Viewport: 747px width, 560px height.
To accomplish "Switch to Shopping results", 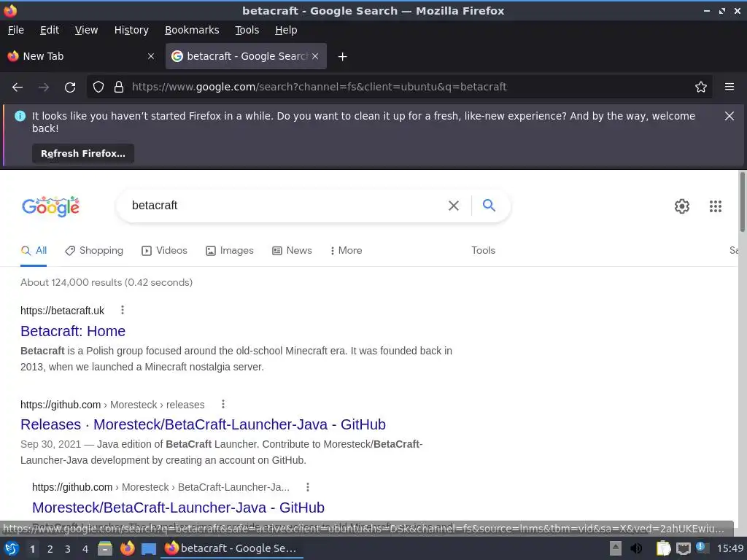I will (x=94, y=251).
